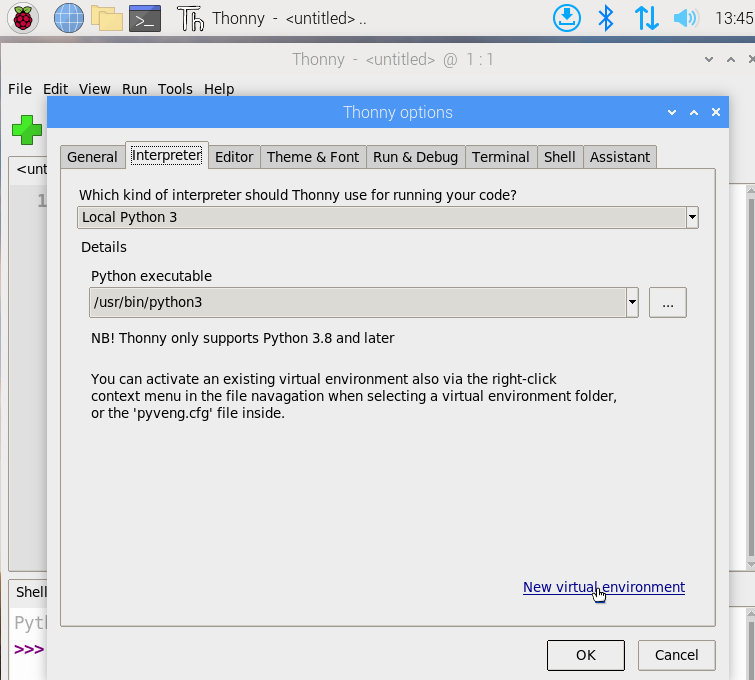This screenshot has width=755, height=680.
Task: Click the editor vertical scrollbar in Thonny
Action: [x=750, y=376]
